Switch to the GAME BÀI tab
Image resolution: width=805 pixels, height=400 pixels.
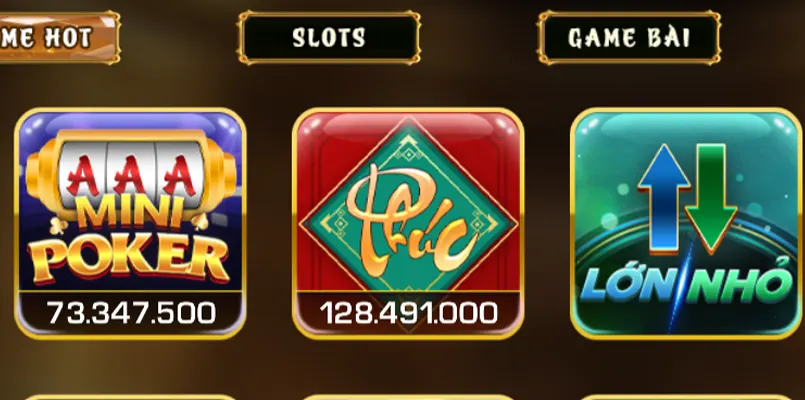point(629,38)
